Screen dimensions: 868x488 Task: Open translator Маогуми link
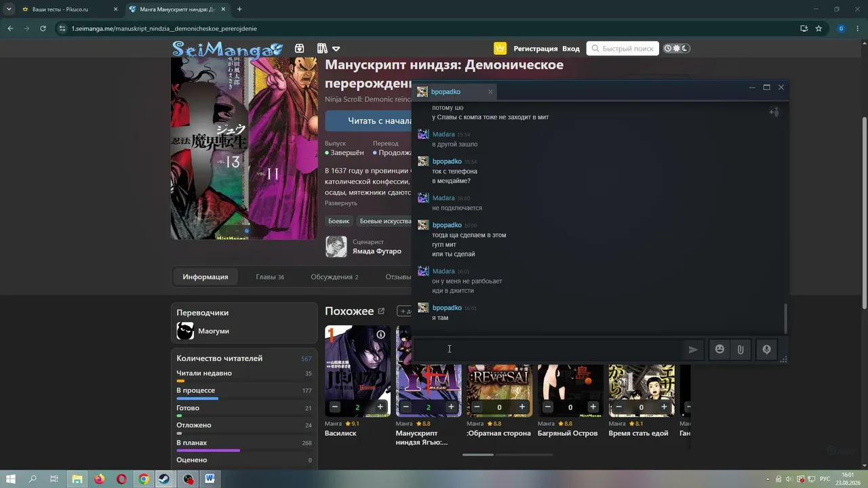coord(214,331)
